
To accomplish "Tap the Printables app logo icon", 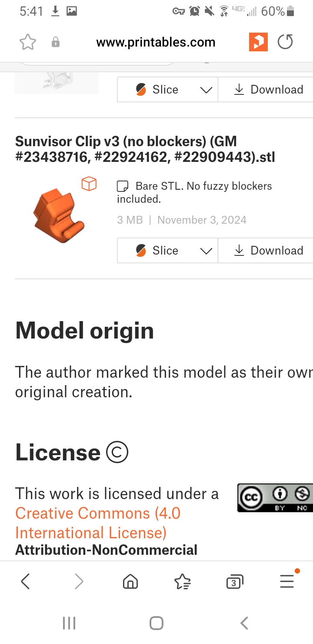I will (x=258, y=42).
